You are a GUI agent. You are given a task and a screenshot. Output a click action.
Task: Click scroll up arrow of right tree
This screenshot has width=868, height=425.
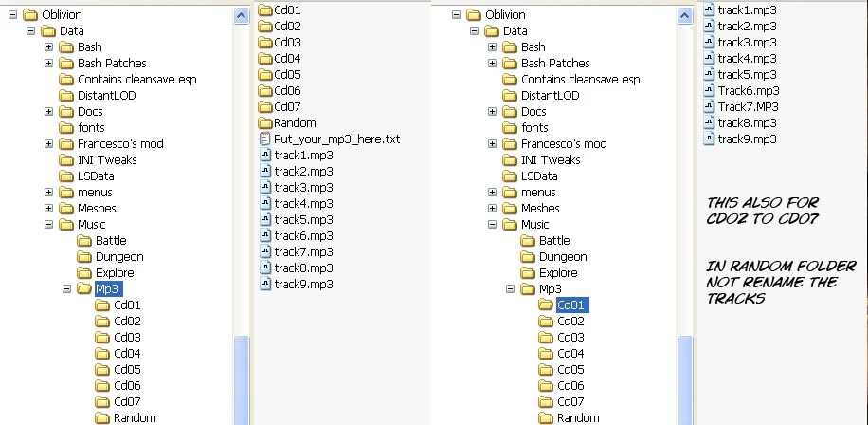(685, 15)
